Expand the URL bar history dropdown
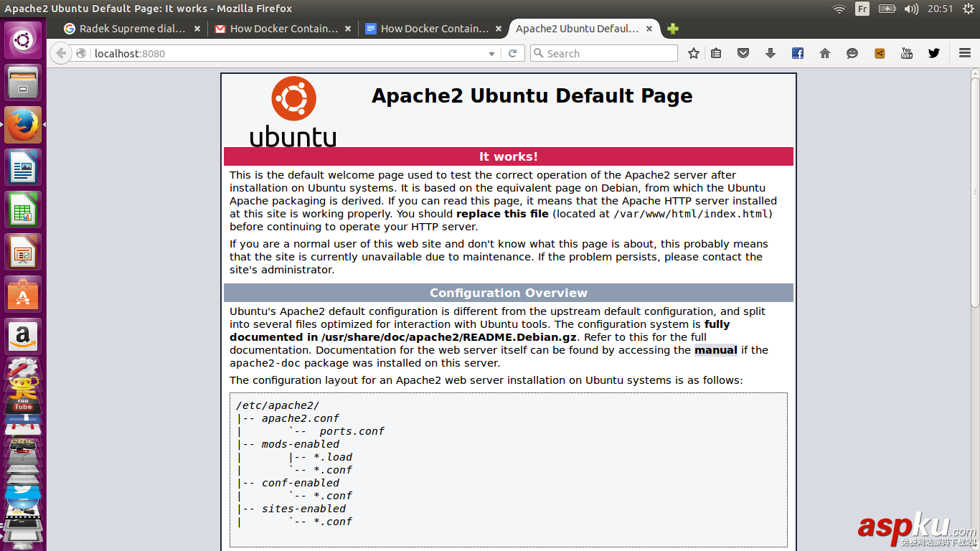Viewport: 980px width, 551px height. pyautogui.click(x=491, y=54)
